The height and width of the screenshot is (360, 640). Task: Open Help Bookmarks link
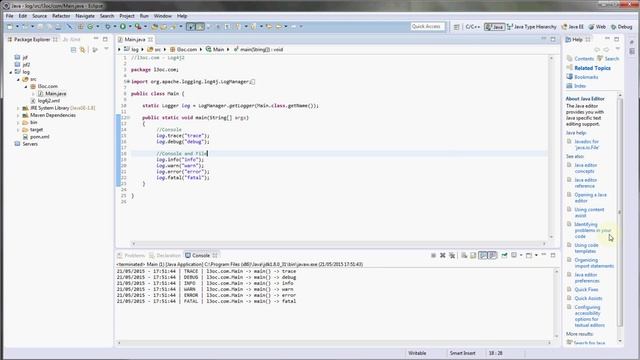586,77
